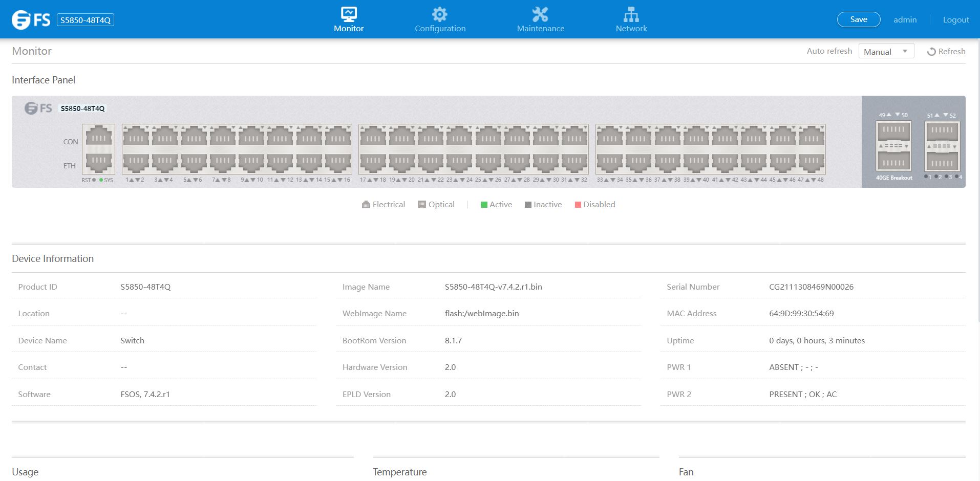Click Ethernet port 1 on the panel
This screenshot has height=481, width=980.
(136, 137)
